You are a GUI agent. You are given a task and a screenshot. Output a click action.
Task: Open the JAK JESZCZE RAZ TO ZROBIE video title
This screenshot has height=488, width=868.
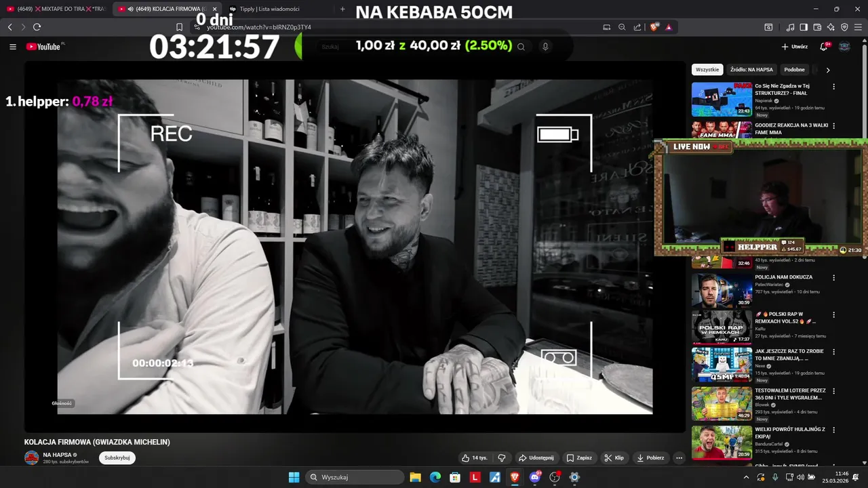(x=789, y=354)
